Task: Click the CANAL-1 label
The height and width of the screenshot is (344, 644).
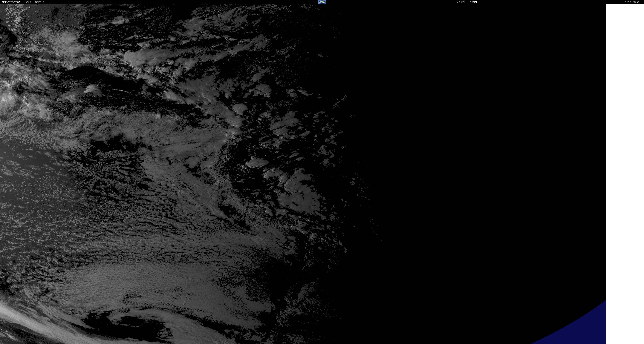Action: point(475,2)
